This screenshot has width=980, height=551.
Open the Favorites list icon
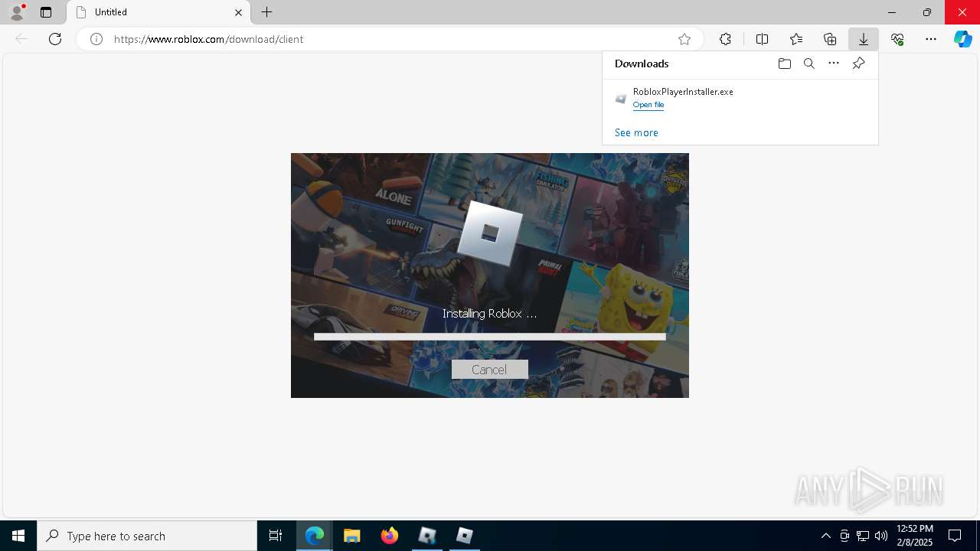click(x=796, y=39)
